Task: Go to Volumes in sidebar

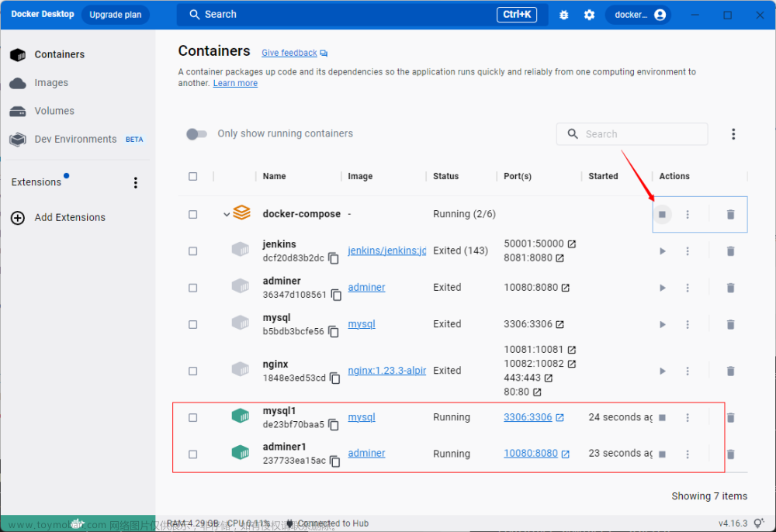Action: click(54, 111)
